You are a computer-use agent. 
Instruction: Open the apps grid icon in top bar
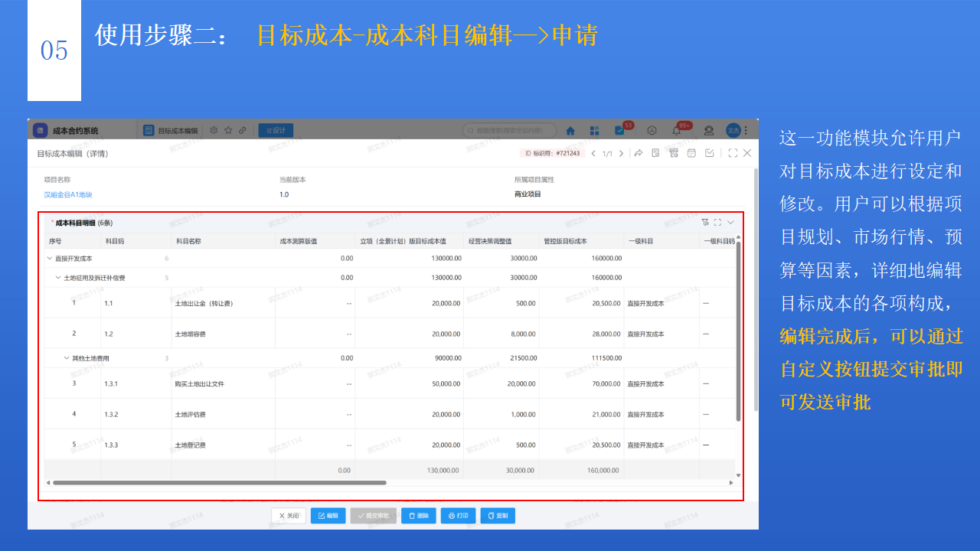coord(595,129)
